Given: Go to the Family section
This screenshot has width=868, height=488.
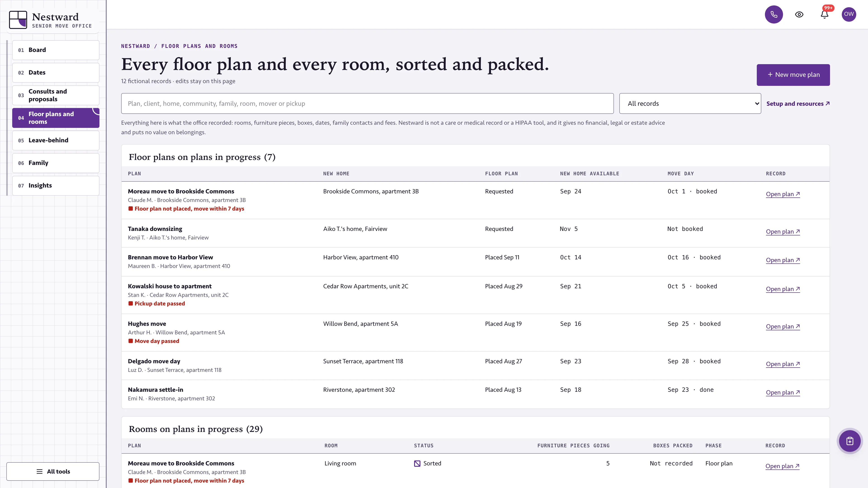Looking at the screenshot, I should pyautogui.click(x=56, y=163).
